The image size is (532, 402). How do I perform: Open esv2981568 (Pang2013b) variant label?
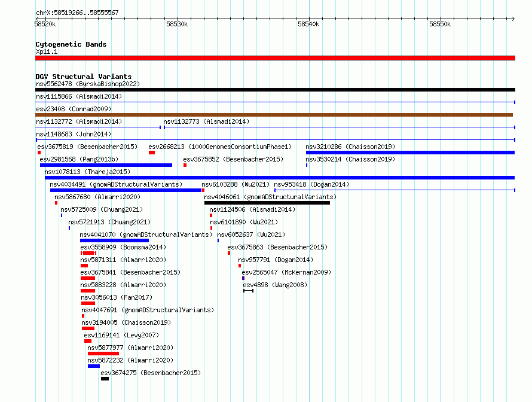79,159
